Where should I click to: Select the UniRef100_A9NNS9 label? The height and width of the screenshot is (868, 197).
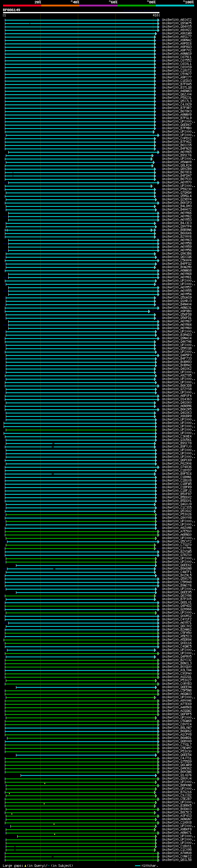177,54
